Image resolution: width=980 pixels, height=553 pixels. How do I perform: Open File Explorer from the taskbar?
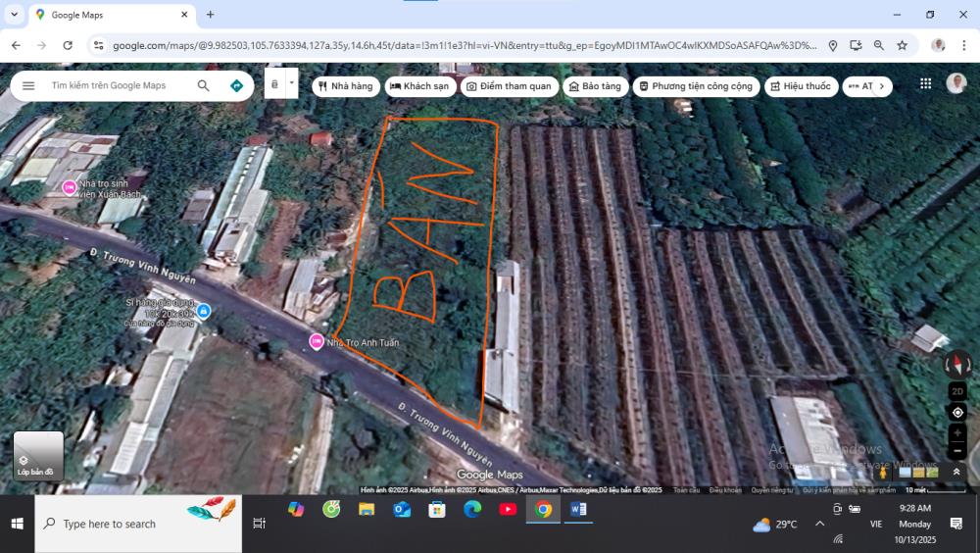(367, 510)
